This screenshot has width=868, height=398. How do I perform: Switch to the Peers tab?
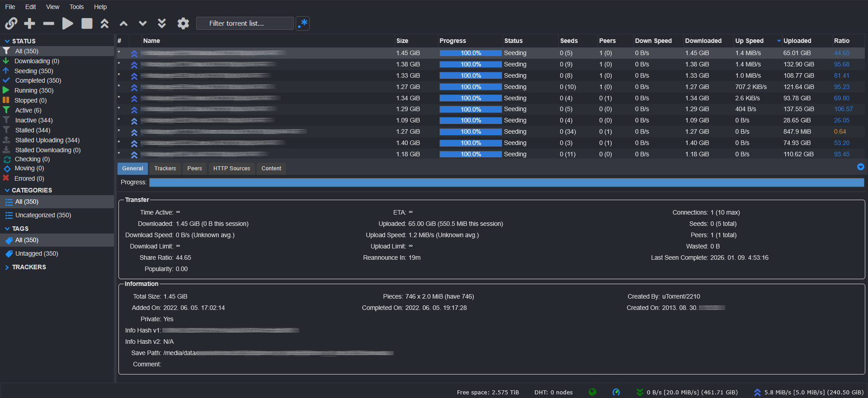[194, 169]
